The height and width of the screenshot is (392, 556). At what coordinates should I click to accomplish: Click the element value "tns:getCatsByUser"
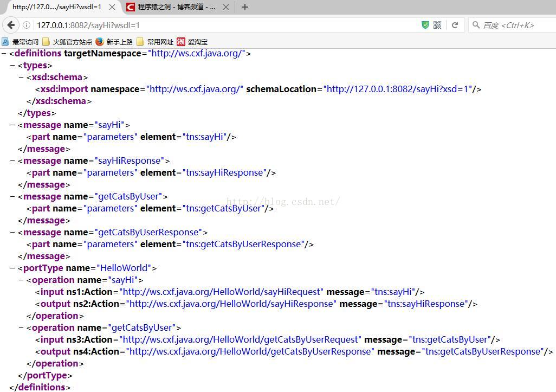coord(223,209)
